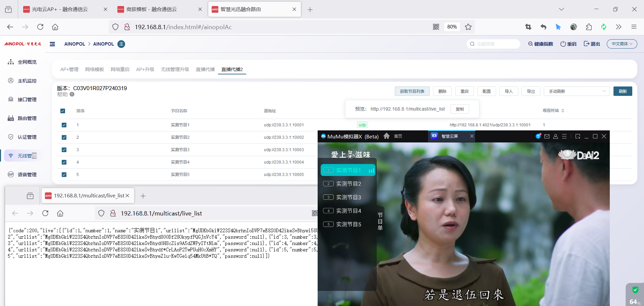Open the 手动刷新 refresh mode dropdown

(577, 91)
